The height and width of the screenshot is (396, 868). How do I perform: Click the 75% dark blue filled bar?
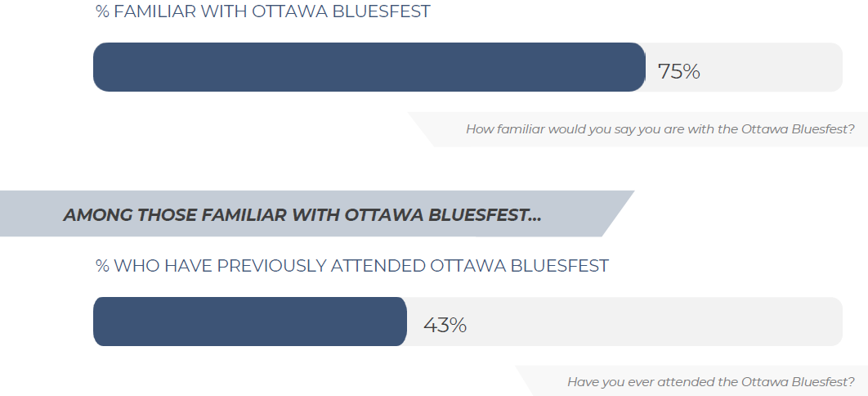(x=369, y=67)
